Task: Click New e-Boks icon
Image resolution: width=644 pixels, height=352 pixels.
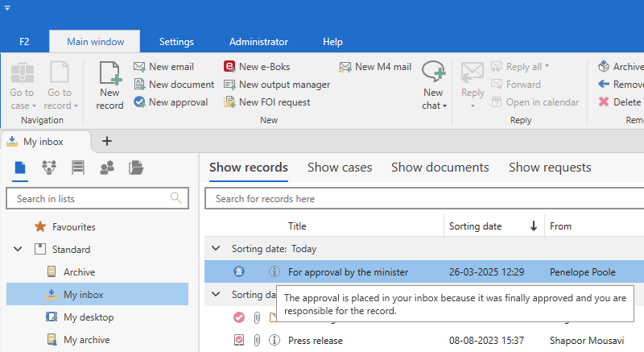Action: (229, 67)
